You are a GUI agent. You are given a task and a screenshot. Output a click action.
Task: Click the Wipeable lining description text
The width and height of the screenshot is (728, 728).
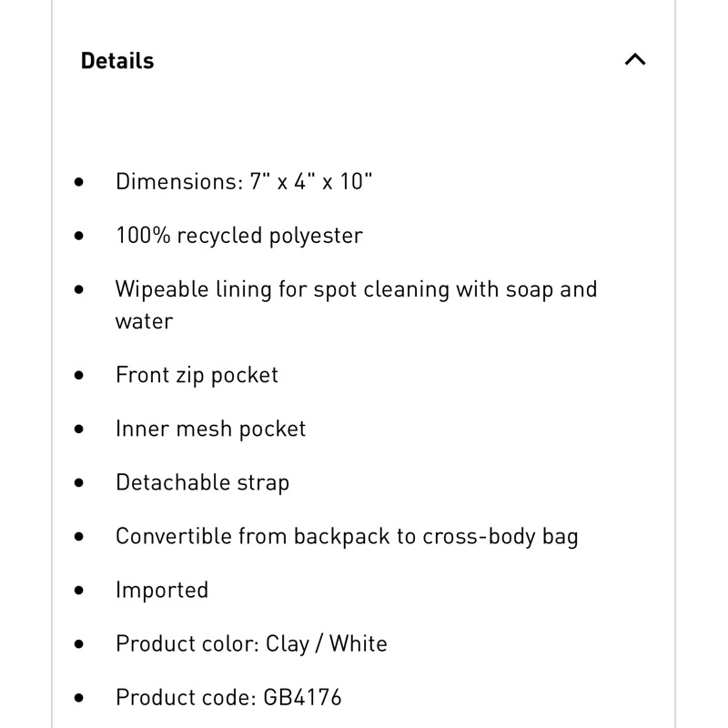[356, 305]
